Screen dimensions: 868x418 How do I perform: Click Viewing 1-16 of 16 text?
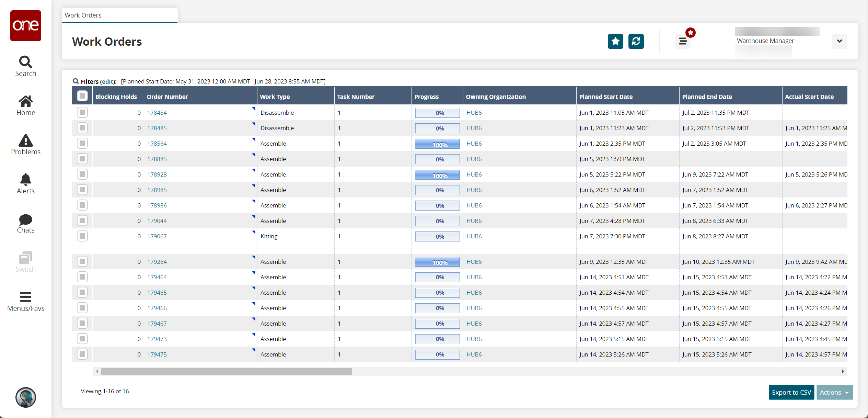tap(105, 391)
